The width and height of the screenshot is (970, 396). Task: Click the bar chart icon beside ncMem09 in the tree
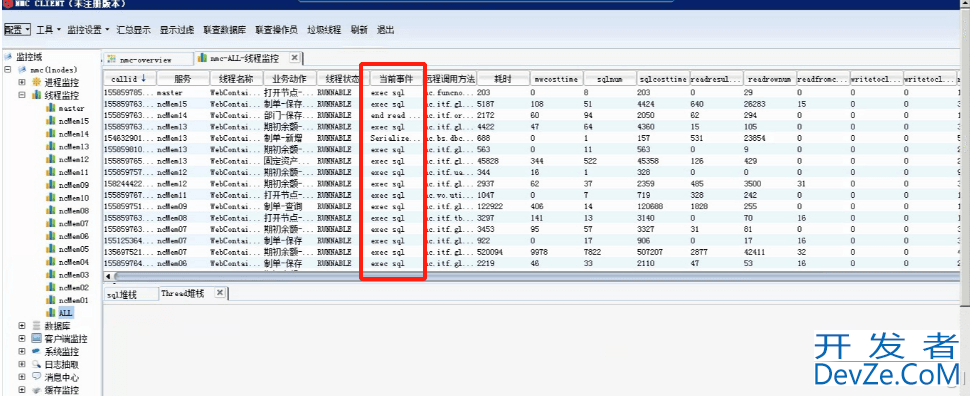pyautogui.click(x=51, y=185)
